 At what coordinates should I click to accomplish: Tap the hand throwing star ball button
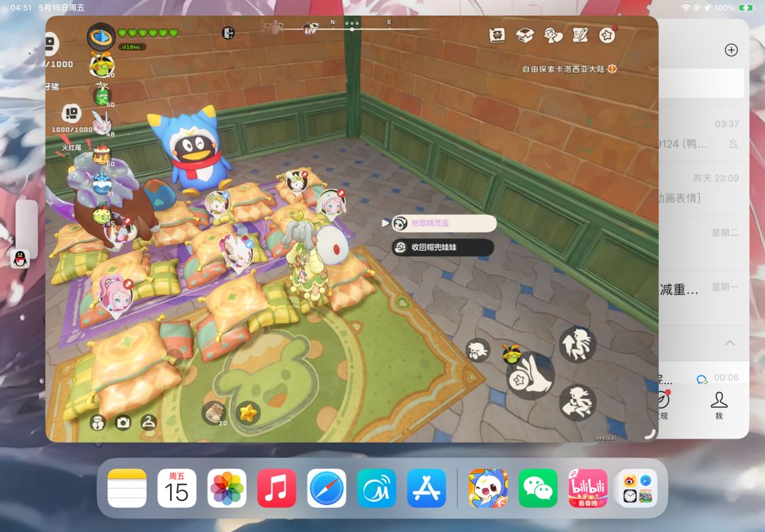click(531, 377)
